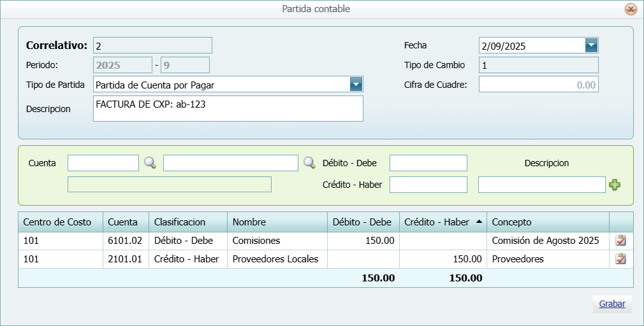
Task: Click the cost center search magnifier icon
Action: [310, 163]
